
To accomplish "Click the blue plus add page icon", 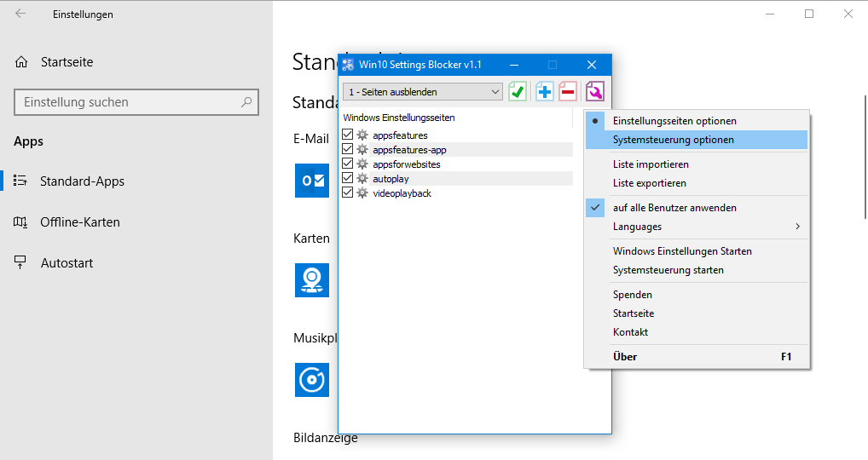I will [544, 92].
